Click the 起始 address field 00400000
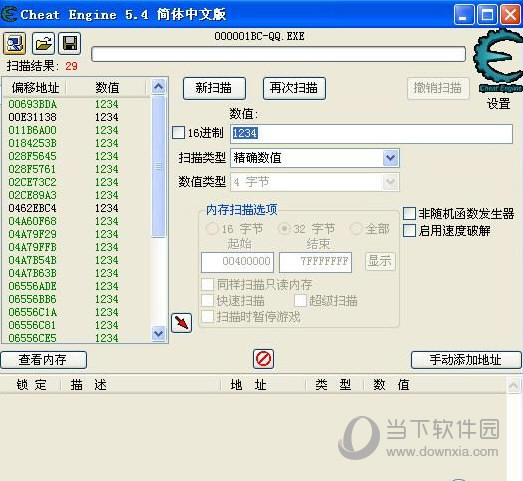The height and width of the screenshot is (481, 523). 237,262
